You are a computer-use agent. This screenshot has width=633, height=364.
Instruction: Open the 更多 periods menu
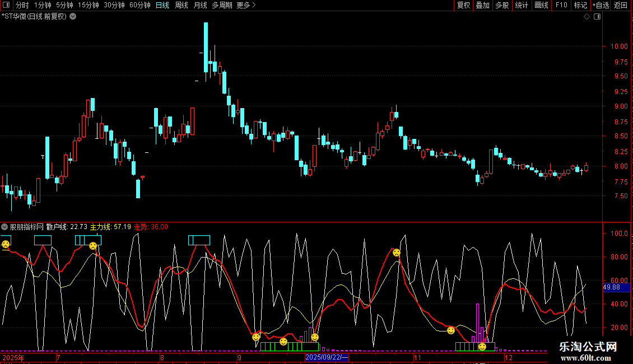246,5
